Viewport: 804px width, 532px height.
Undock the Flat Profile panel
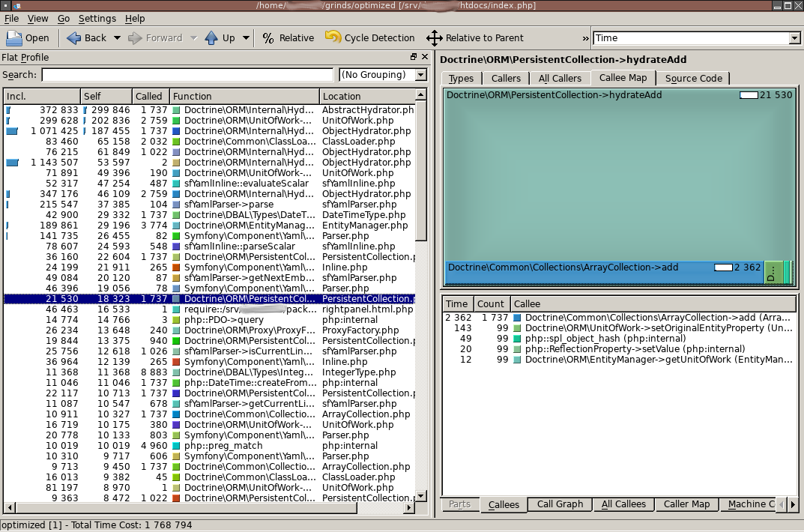point(414,57)
